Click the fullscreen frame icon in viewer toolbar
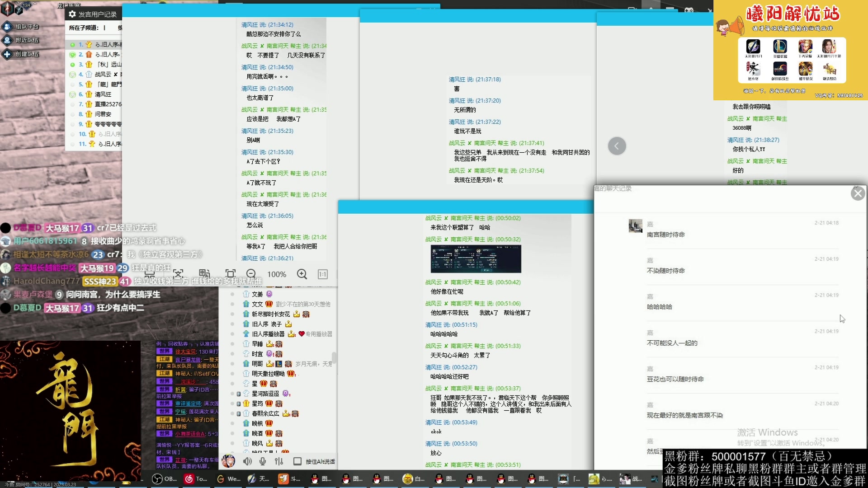 pos(231,274)
